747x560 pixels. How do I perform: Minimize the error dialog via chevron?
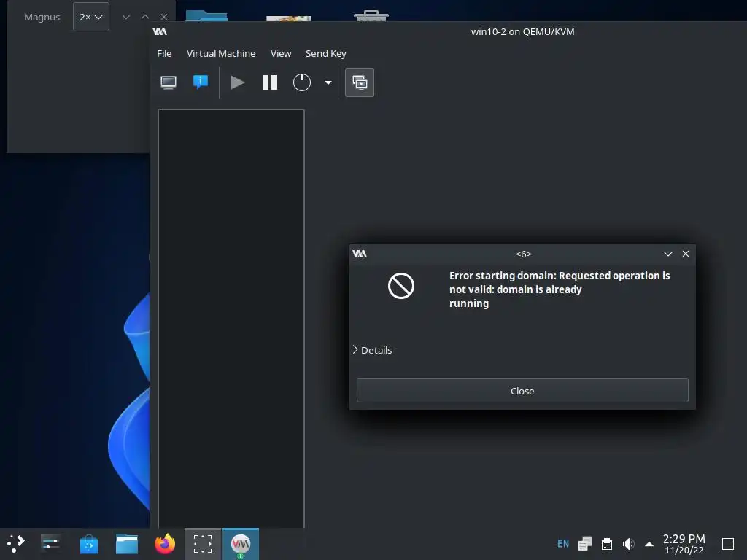pos(668,254)
